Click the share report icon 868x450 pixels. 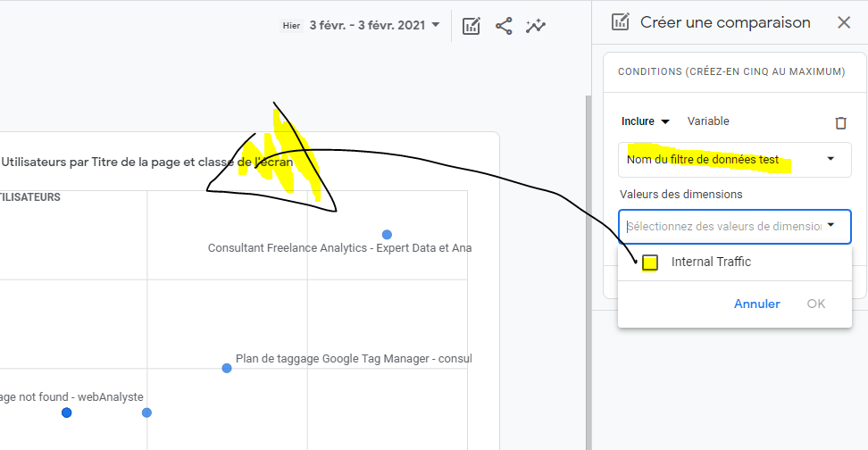[504, 26]
